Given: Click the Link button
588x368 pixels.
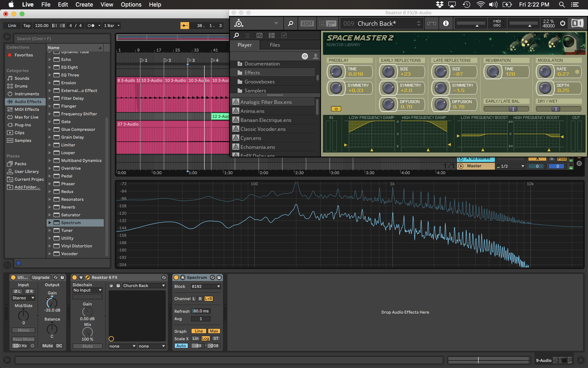Looking at the screenshot, I should click(12, 26).
